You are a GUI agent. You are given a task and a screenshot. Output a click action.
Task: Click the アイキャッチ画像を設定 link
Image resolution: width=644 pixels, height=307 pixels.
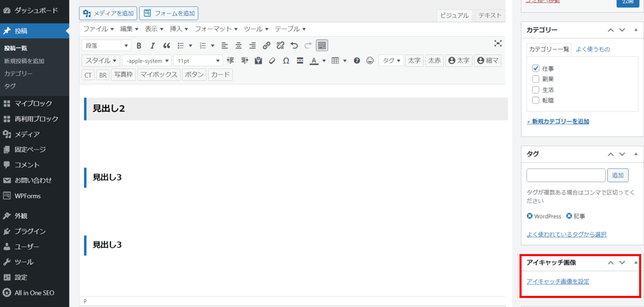(x=558, y=281)
